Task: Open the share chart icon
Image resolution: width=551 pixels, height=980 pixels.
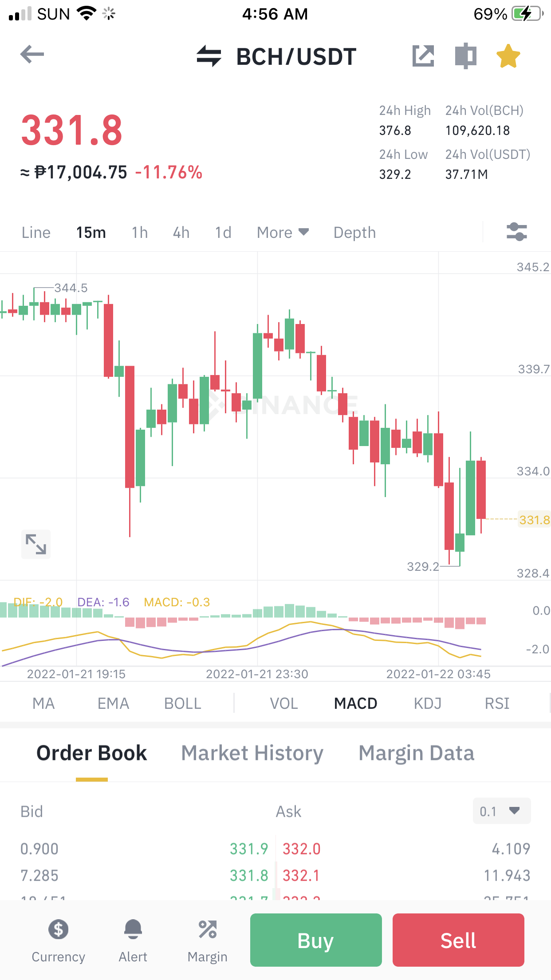Action: (x=423, y=56)
